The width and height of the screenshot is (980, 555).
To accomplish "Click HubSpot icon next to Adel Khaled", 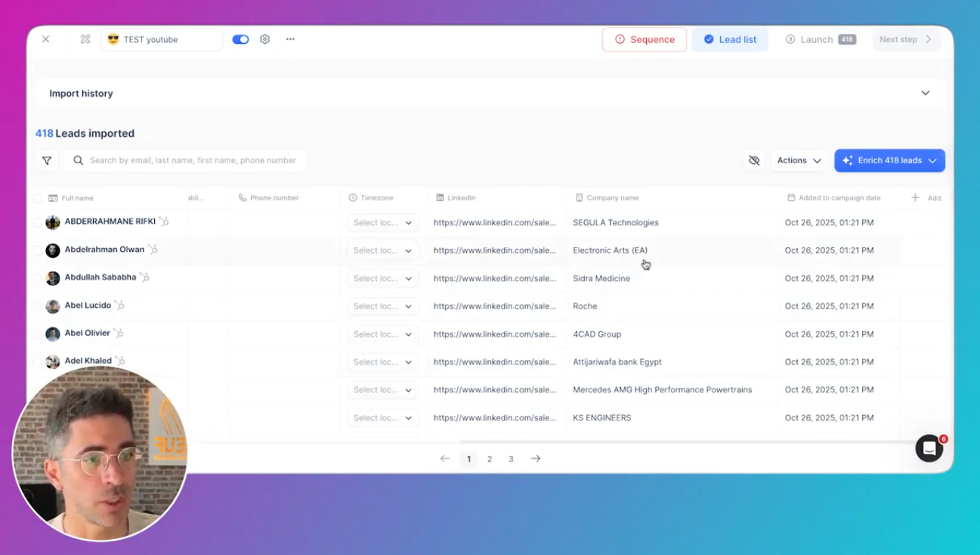I will point(119,361).
